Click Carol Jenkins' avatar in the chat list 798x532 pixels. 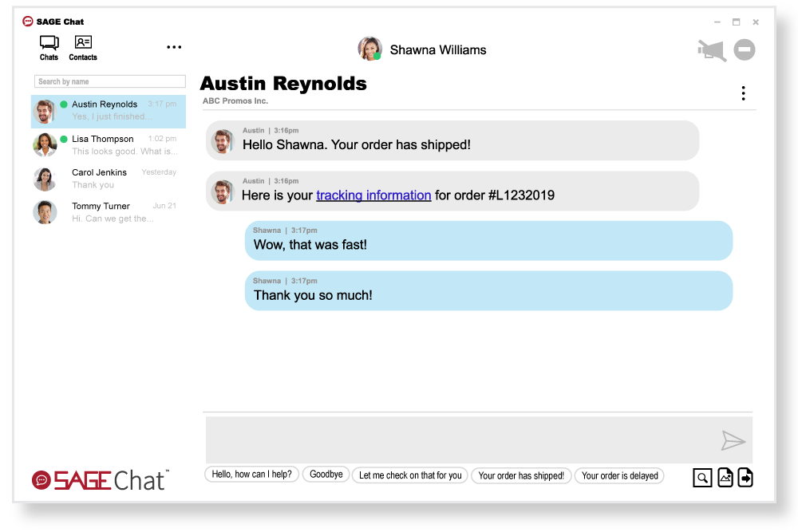45,179
